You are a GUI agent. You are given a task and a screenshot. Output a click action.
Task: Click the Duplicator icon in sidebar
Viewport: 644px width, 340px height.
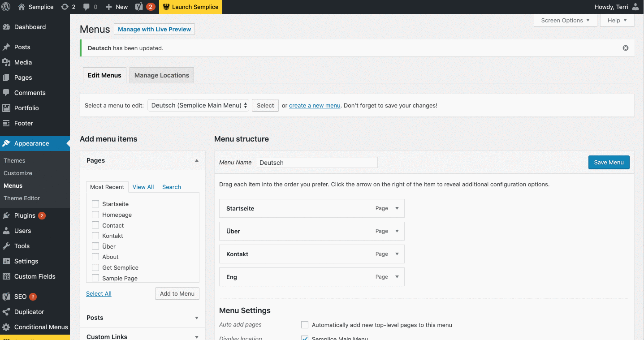pyautogui.click(x=8, y=311)
